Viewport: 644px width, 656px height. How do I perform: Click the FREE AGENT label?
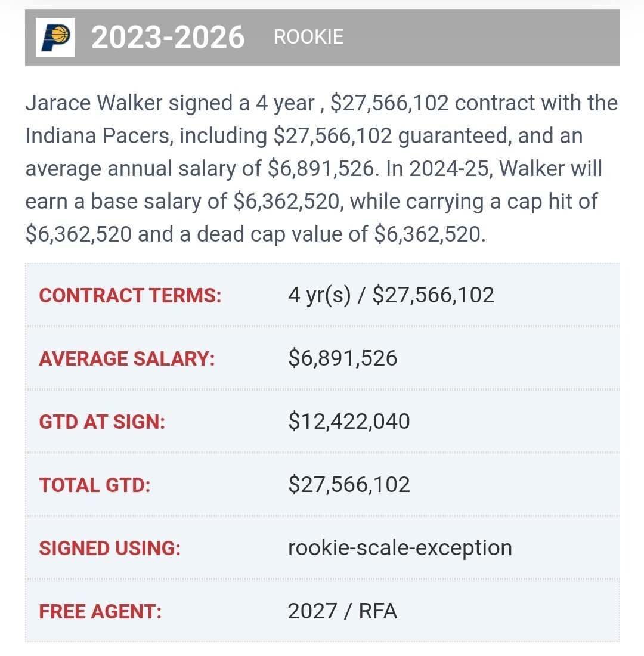point(100,612)
